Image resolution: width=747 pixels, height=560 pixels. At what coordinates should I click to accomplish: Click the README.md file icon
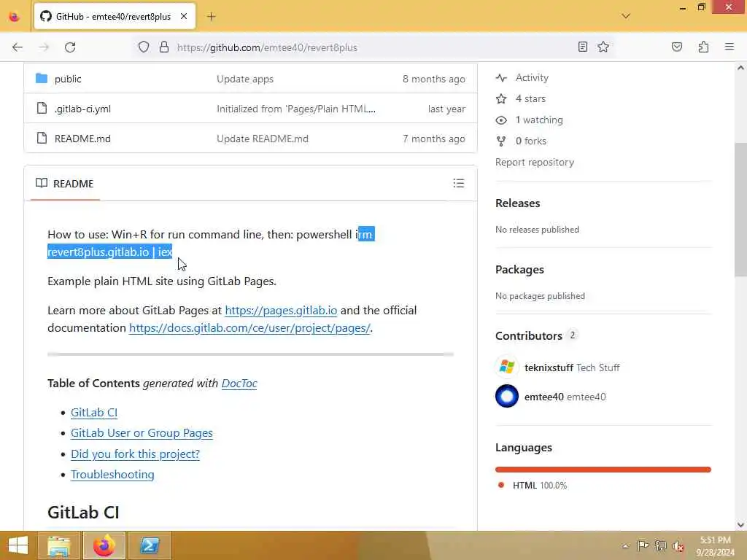pos(42,138)
